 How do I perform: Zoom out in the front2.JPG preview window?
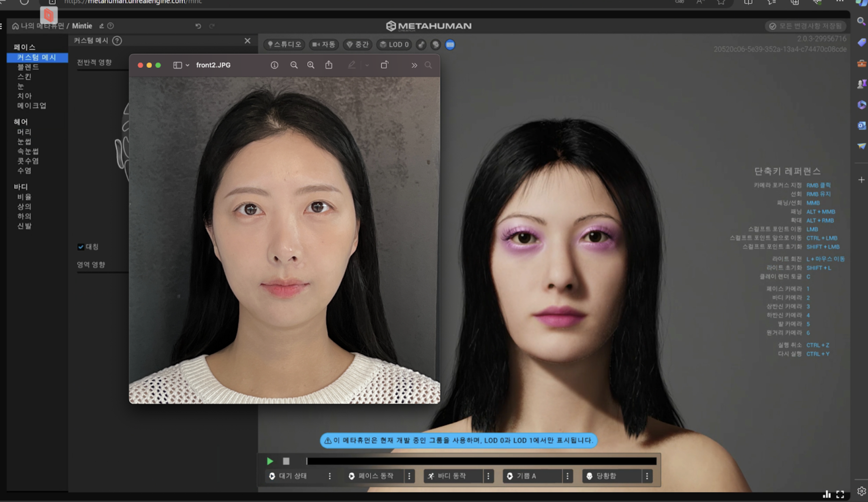tap(294, 65)
